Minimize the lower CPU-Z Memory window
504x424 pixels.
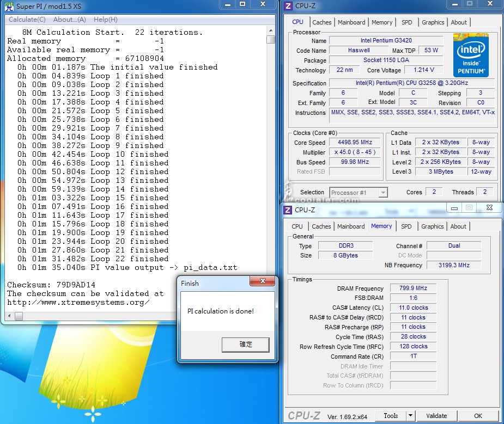pos(454,208)
